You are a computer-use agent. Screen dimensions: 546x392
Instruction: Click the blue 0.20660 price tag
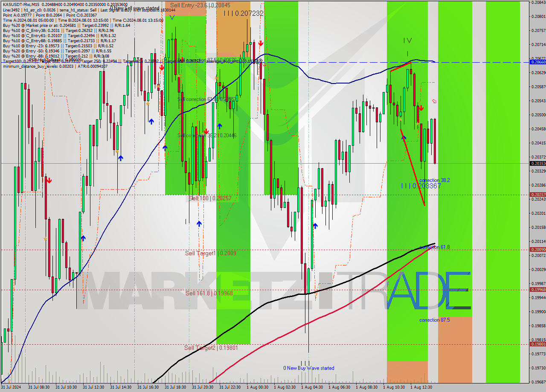(537, 62)
